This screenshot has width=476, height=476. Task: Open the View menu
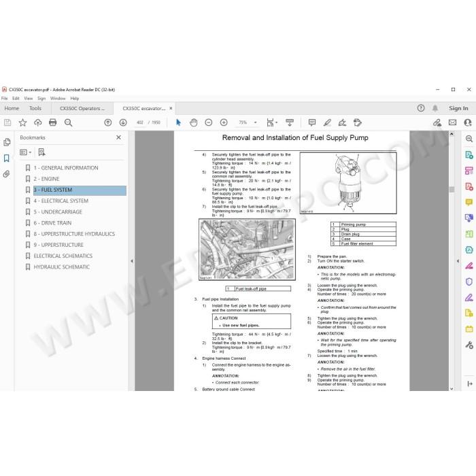pos(29,99)
